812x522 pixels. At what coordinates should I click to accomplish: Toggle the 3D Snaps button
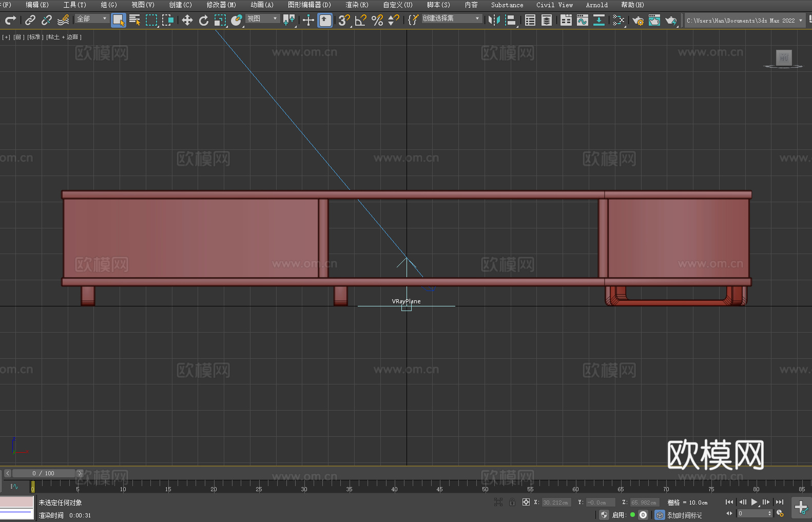pyautogui.click(x=344, y=20)
